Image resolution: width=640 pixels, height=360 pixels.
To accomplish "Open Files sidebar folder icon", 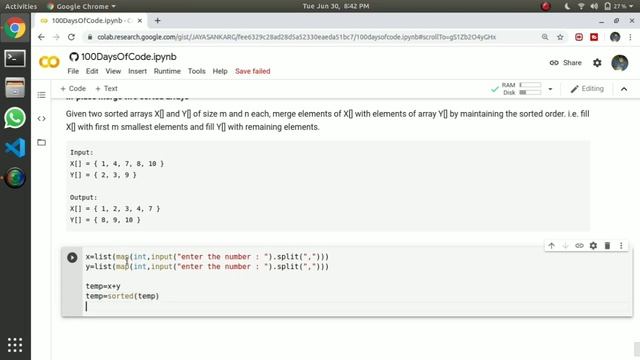I will 41,142.
